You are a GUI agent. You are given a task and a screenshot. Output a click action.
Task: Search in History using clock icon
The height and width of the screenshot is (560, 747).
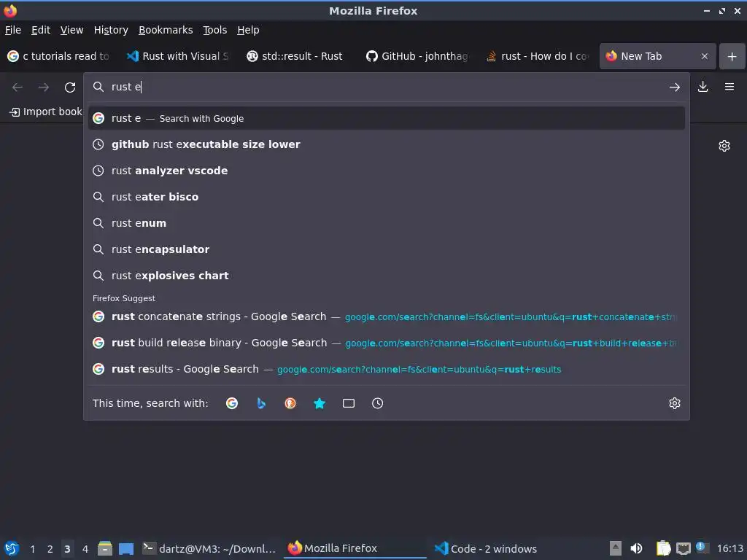[x=377, y=403]
